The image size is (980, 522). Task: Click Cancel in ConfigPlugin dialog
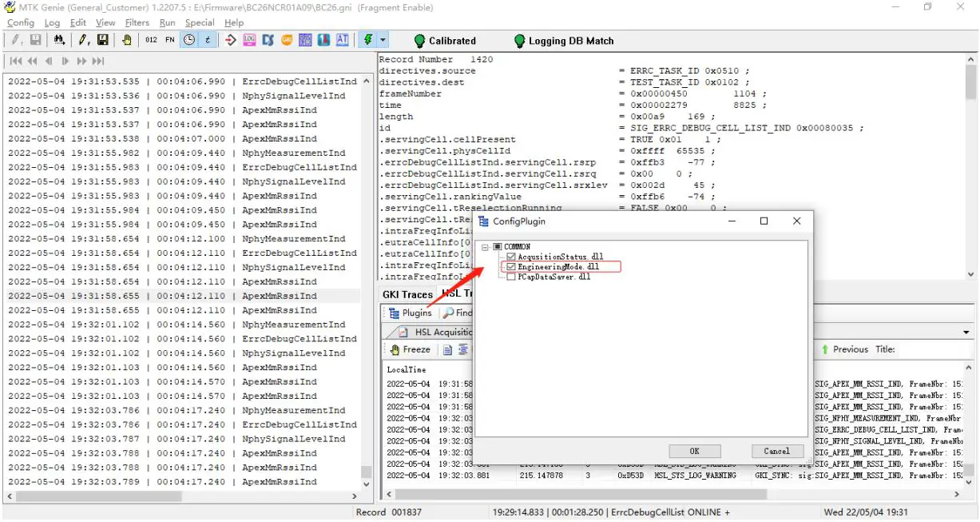coord(776,451)
